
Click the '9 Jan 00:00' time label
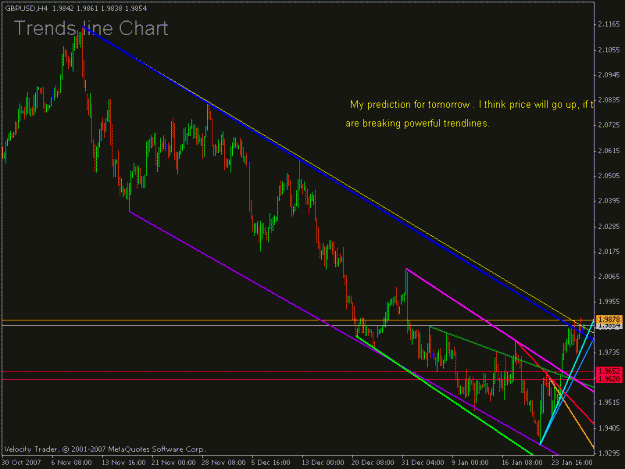pos(470,463)
